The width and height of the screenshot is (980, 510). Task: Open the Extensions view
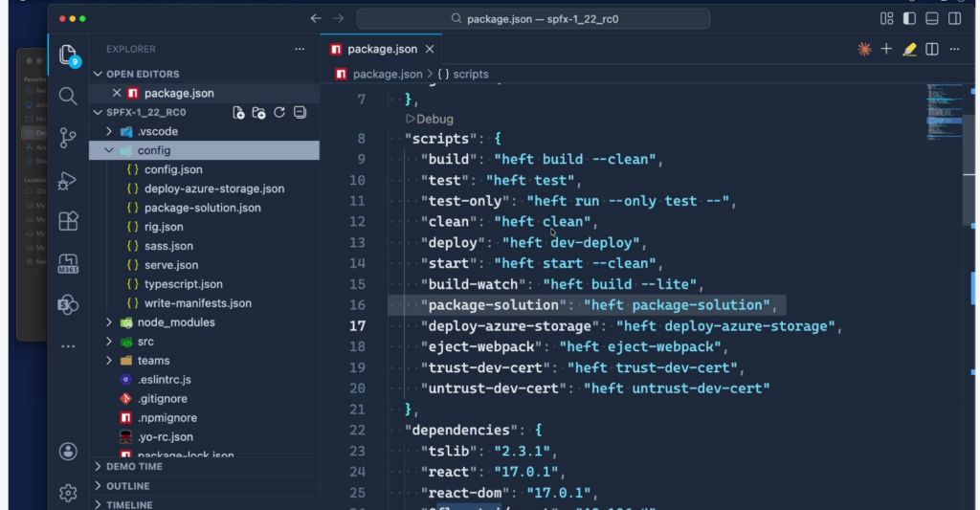pyautogui.click(x=68, y=221)
